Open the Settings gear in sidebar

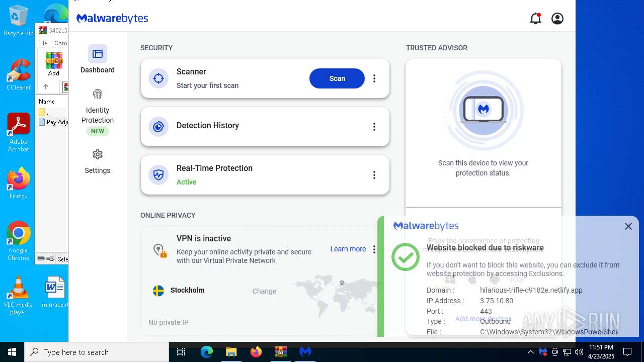pos(98,154)
